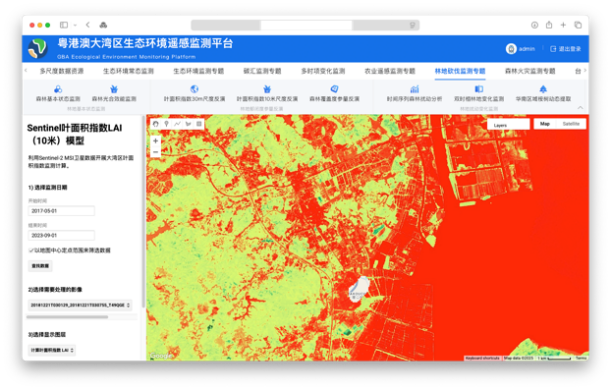This screenshot has height=390, width=611.
Task: Open the 农业遥感监测专题 tab
Action: (390, 71)
